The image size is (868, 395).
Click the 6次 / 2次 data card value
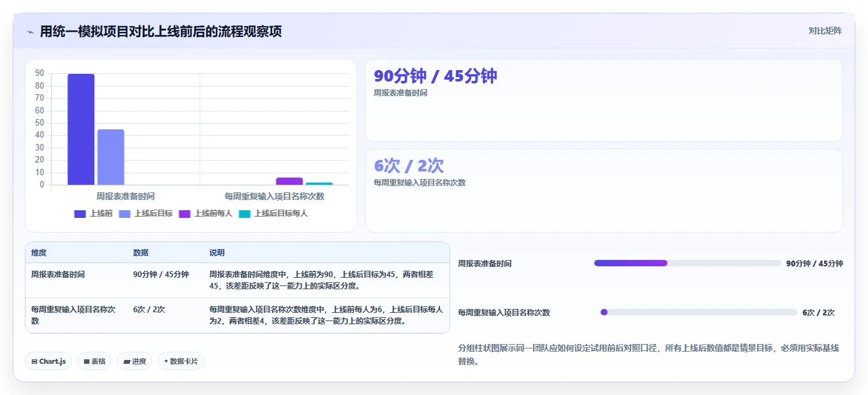pyautogui.click(x=408, y=166)
